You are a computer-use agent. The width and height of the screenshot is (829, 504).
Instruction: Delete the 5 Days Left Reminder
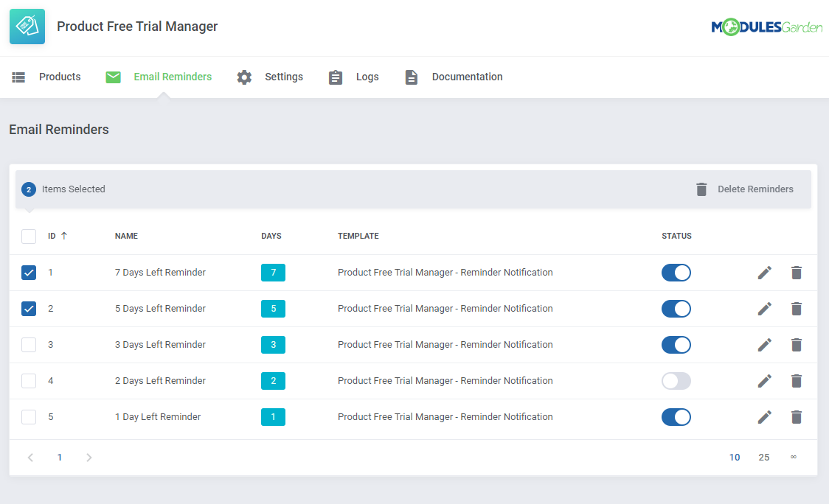797,309
